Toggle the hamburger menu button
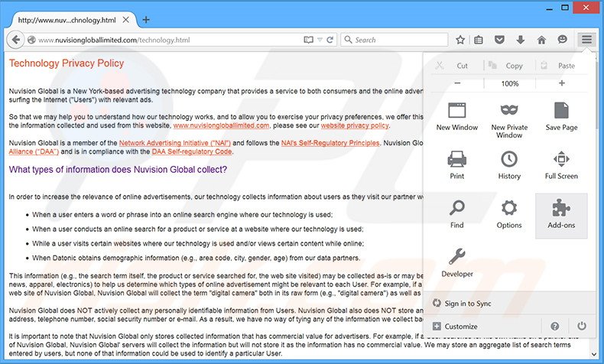 [x=586, y=40]
